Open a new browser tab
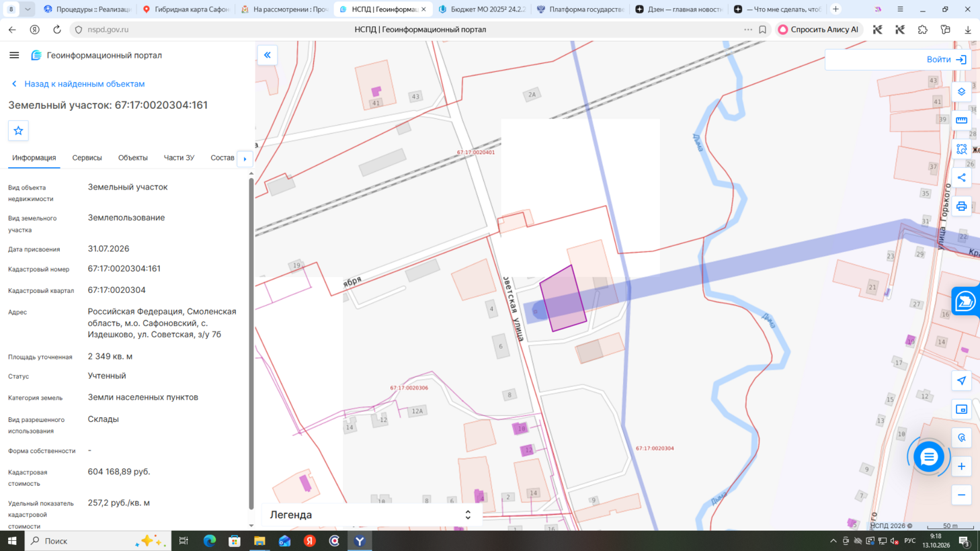980x551 pixels. pos(835,9)
